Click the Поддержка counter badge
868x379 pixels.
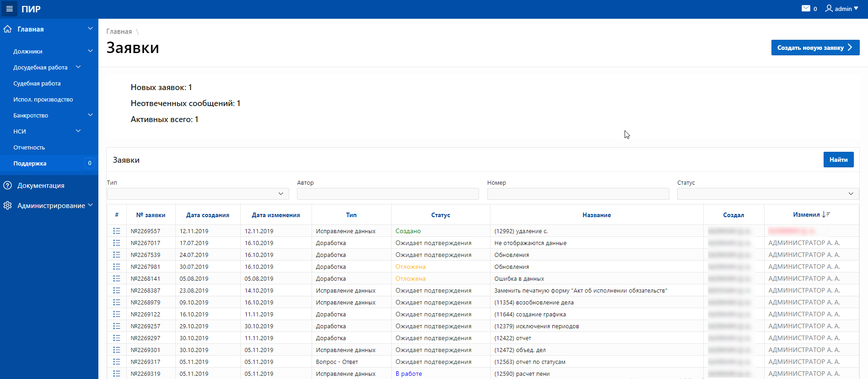[90, 163]
